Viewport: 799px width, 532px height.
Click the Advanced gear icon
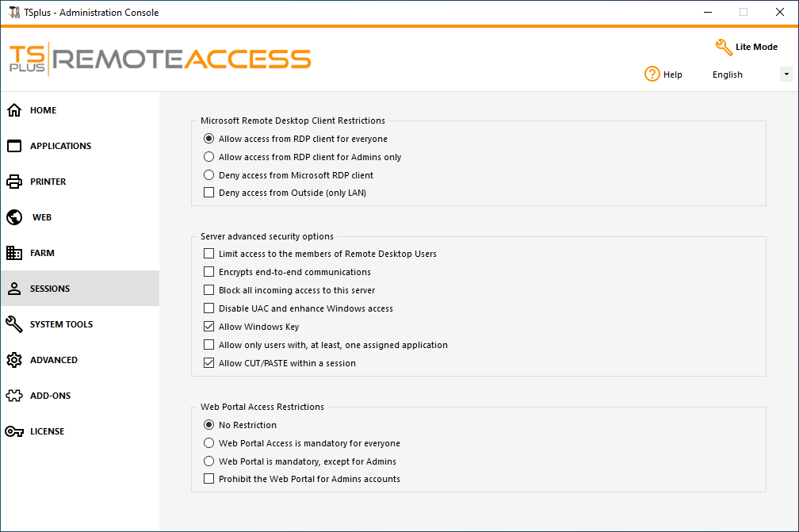tap(14, 360)
